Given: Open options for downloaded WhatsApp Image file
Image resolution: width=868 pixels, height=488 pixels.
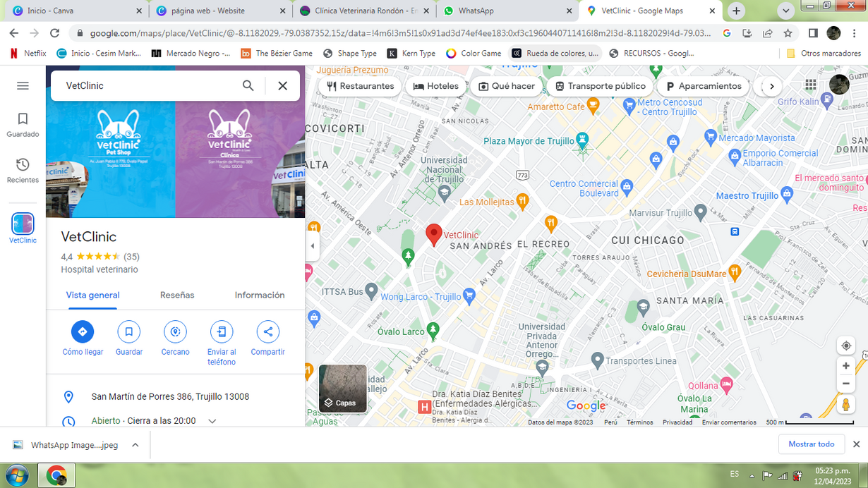Looking at the screenshot, I should pos(135,445).
